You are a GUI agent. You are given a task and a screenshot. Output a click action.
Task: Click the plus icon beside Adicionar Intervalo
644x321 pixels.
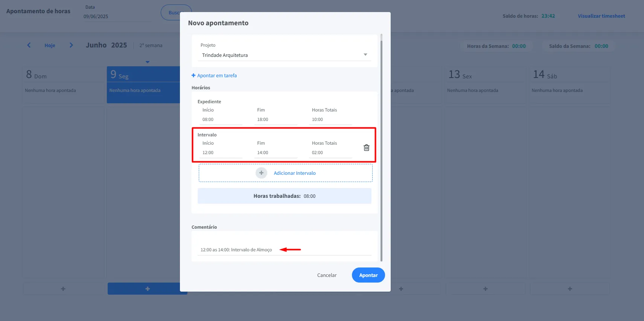261,173
